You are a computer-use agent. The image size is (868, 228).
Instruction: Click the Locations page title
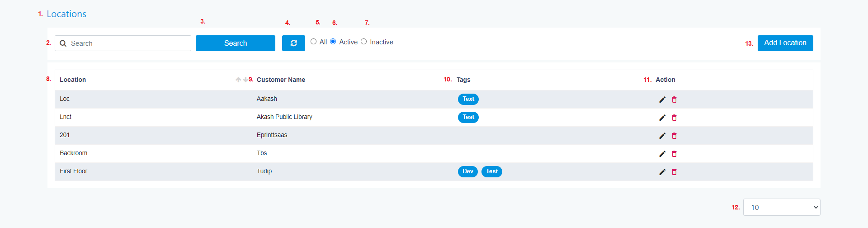(x=66, y=14)
